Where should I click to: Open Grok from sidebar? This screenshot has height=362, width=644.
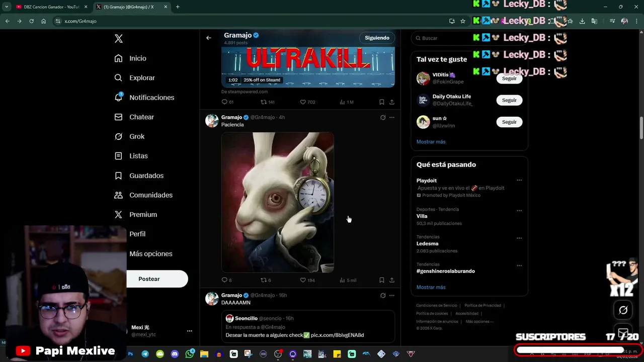tap(129, 136)
